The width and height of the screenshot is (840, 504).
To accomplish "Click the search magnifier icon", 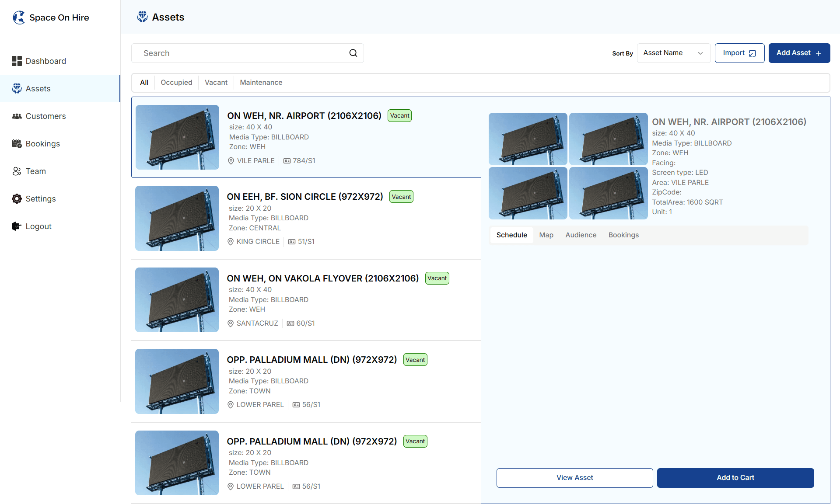I will [353, 53].
